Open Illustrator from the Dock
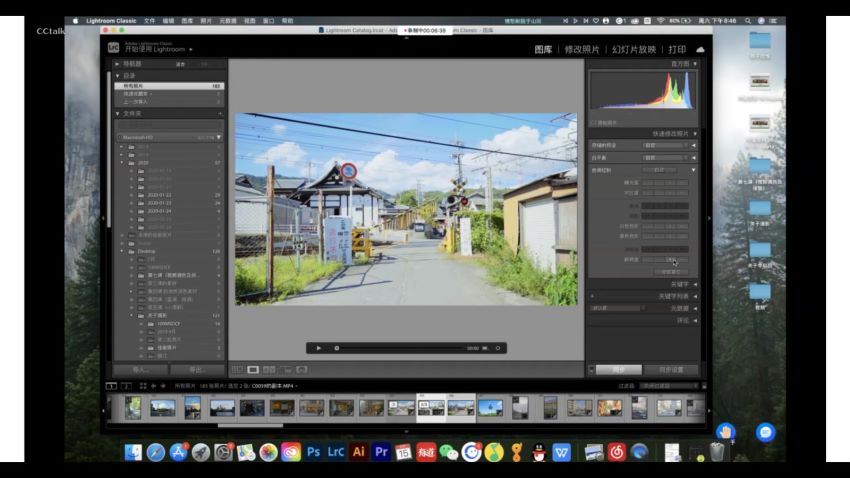The height and width of the screenshot is (478, 850). tap(358, 452)
